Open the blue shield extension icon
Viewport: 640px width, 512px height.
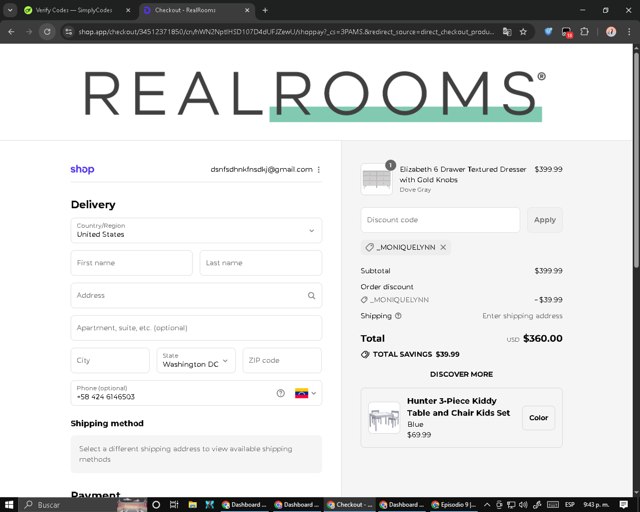(548, 32)
